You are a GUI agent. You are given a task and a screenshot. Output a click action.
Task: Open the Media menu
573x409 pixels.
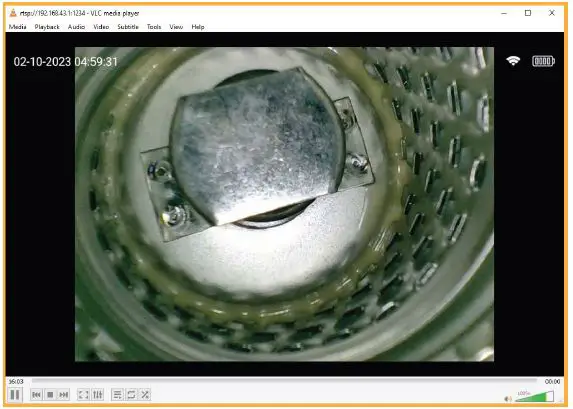18,27
